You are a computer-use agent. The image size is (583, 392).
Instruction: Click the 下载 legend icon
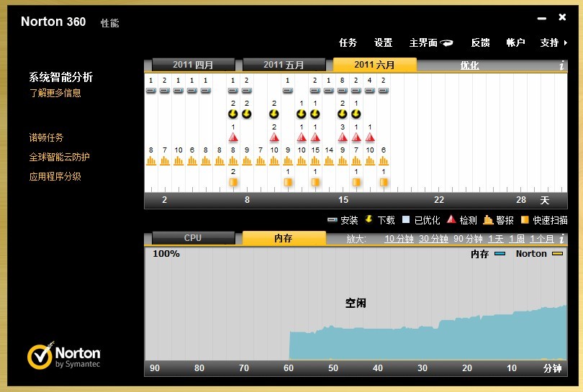(369, 219)
